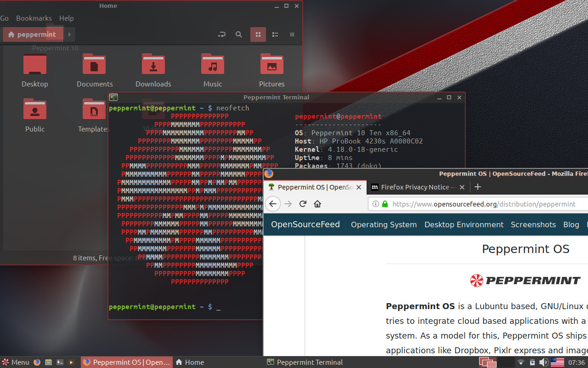Open the file manager from the taskbar

(48, 362)
